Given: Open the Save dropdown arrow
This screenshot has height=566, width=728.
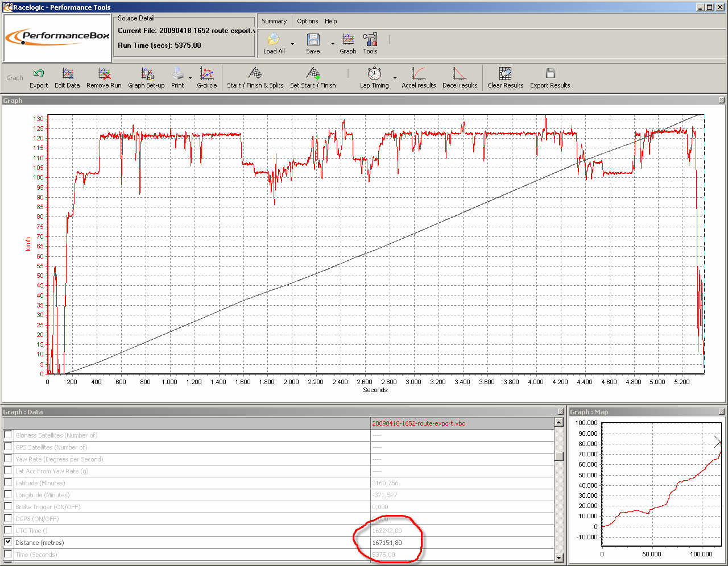Looking at the screenshot, I should 333,44.
